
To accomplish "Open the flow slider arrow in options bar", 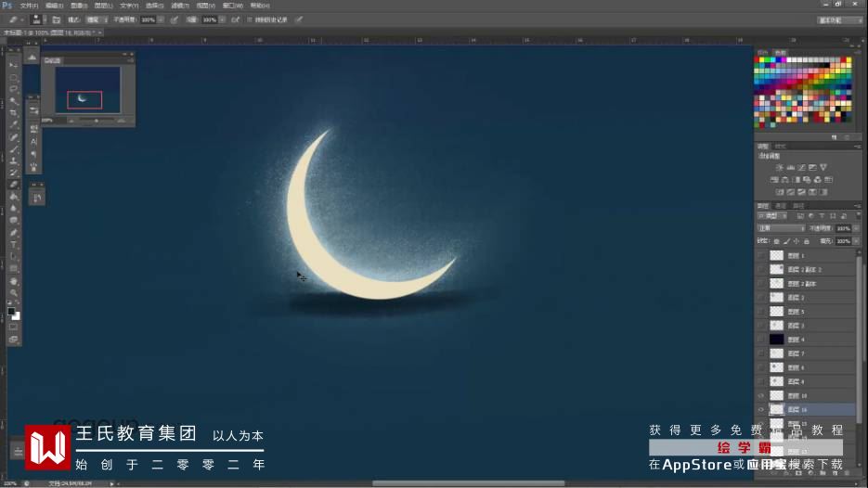I will (x=222, y=19).
